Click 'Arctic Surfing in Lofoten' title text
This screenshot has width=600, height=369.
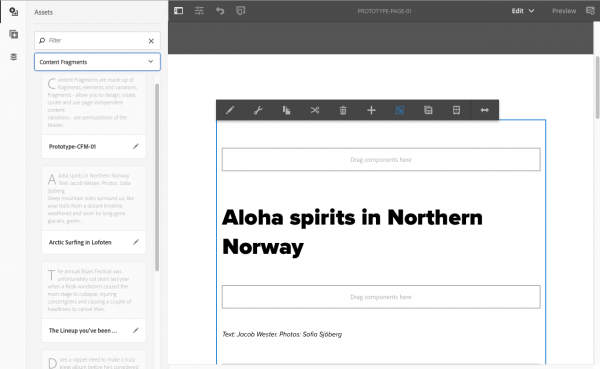pyautogui.click(x=80, y=242)
